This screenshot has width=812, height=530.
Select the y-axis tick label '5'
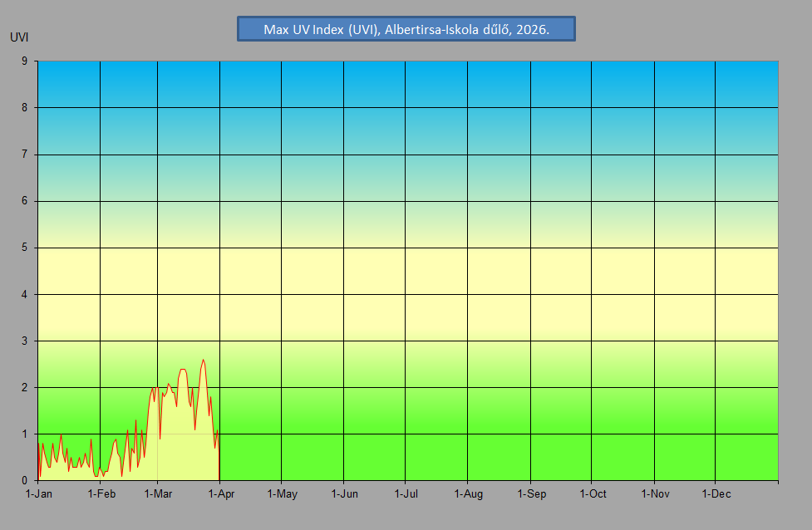(x=25, y=248)
